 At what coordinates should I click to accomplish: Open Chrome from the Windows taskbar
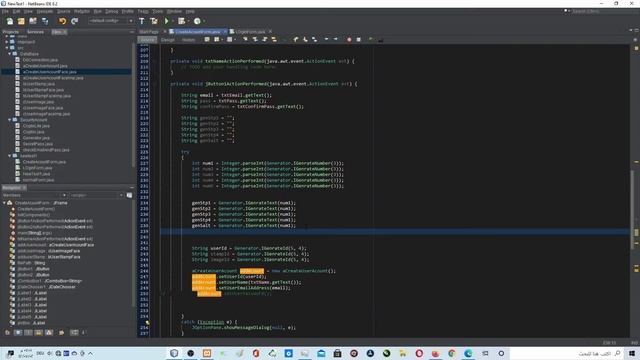[452, 353]
